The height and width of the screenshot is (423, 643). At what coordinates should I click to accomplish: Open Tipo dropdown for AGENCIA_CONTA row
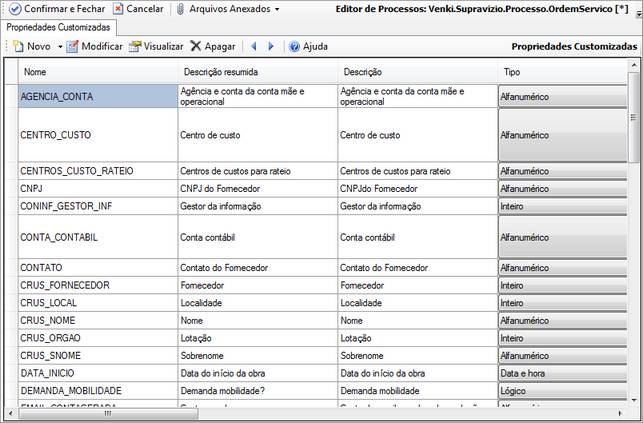[563, 96]
